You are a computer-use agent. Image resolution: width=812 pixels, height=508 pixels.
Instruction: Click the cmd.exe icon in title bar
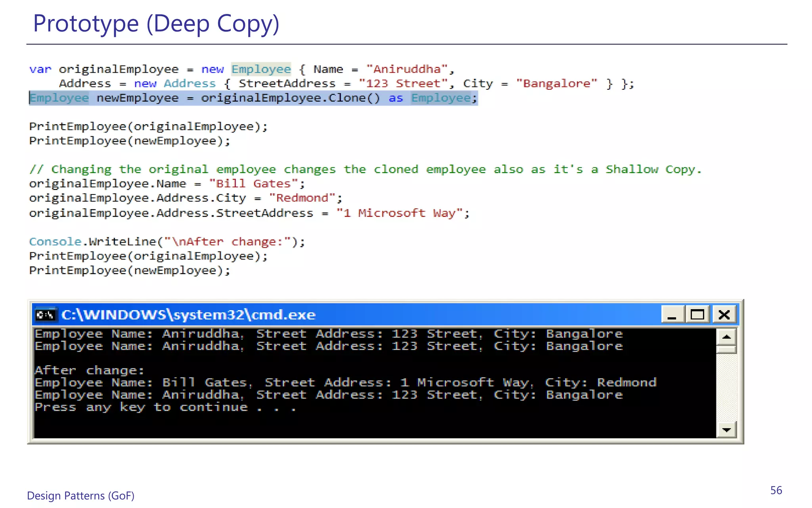[x=45, y=315]
